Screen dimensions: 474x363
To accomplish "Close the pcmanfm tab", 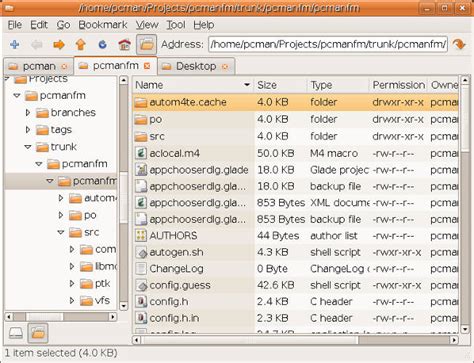I will (147, 66).
